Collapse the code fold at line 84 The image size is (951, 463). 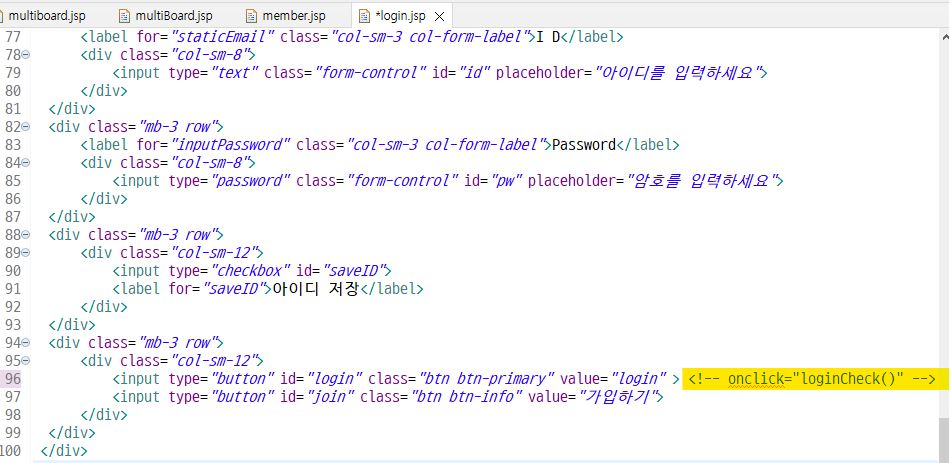click(26, 163)
